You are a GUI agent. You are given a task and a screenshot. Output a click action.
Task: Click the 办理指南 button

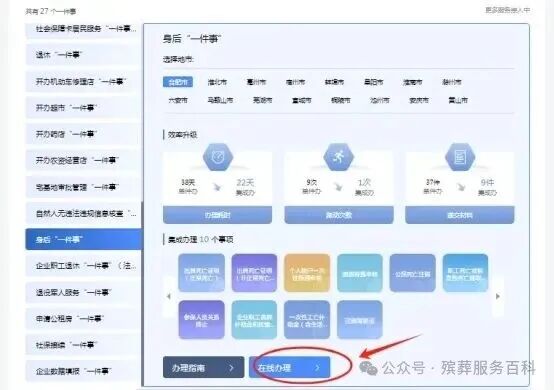(204, 367)
